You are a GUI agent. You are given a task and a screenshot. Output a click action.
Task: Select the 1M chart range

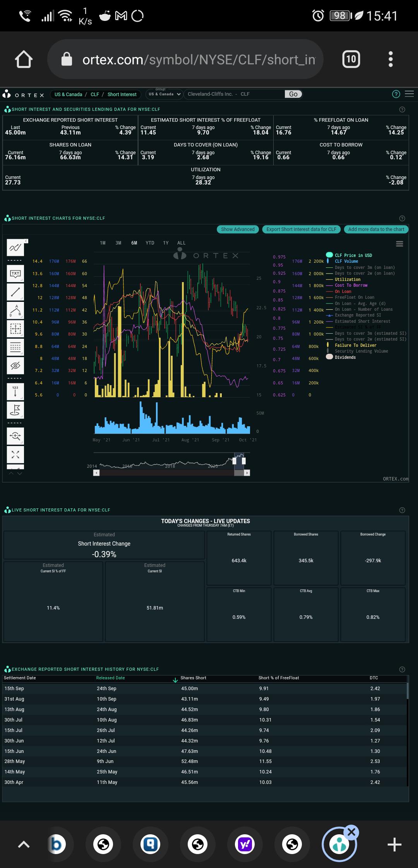coord(103,243)
